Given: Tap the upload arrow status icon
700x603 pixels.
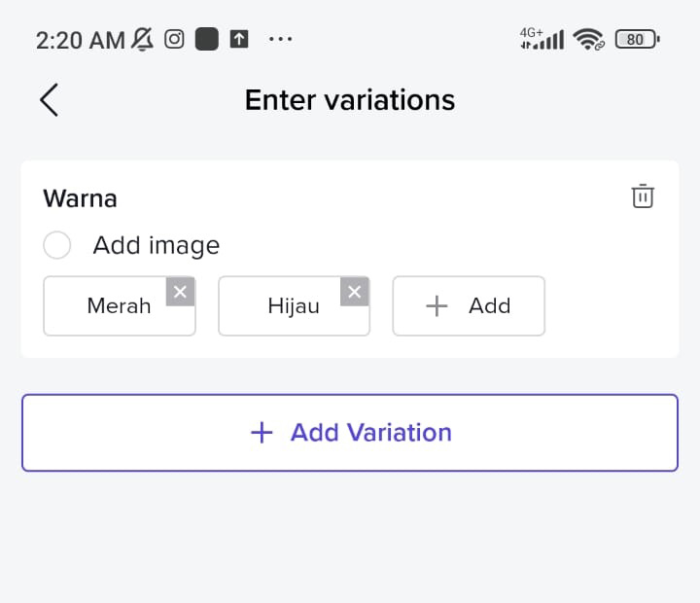Looking at the screenshot, I should click(239, 39).
